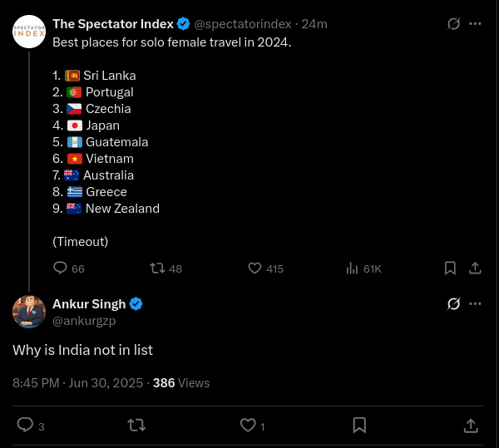Open The Spectator Index profile name
499x448 pixels.
[x=113, y=24]
